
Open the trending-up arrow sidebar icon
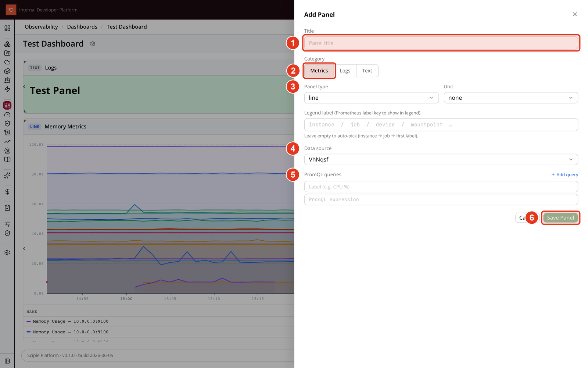[x=7, y=141]
